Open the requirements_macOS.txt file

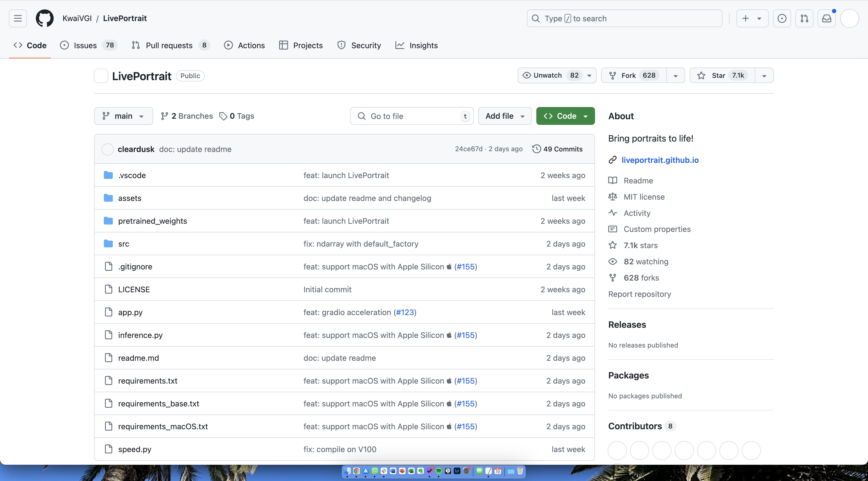point(163,426)
